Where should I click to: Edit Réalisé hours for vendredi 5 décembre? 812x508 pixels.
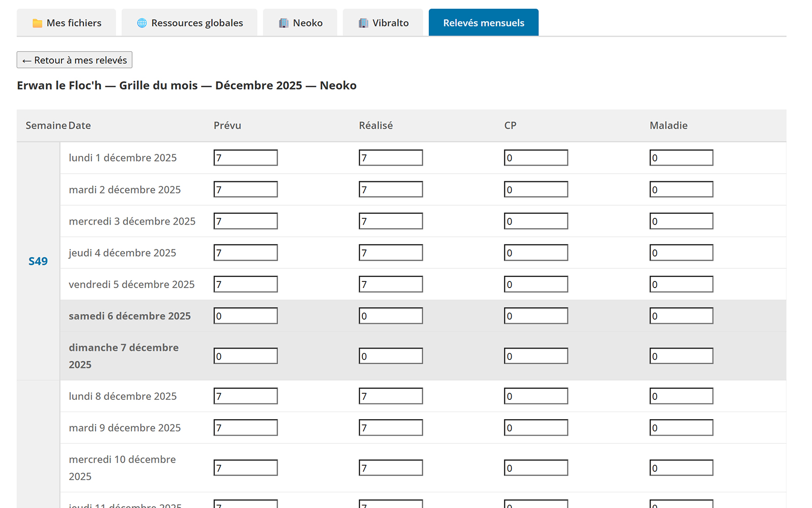391,284
